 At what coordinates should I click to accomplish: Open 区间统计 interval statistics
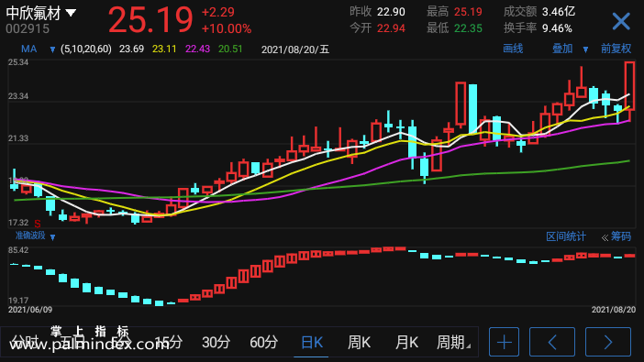coord(565,236)
